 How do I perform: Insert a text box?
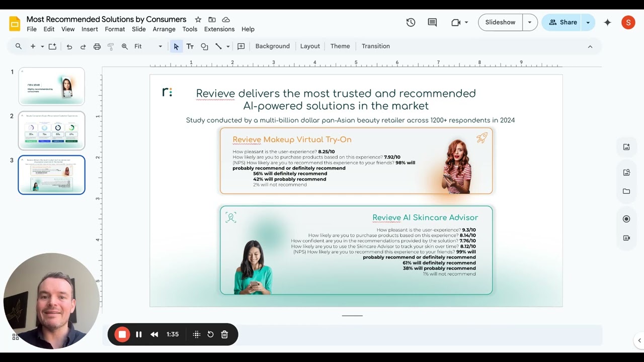pos(190,46)
